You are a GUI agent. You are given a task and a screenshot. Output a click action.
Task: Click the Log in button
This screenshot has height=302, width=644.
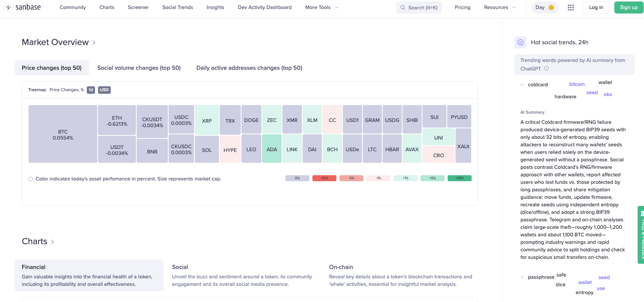(596, 8)
